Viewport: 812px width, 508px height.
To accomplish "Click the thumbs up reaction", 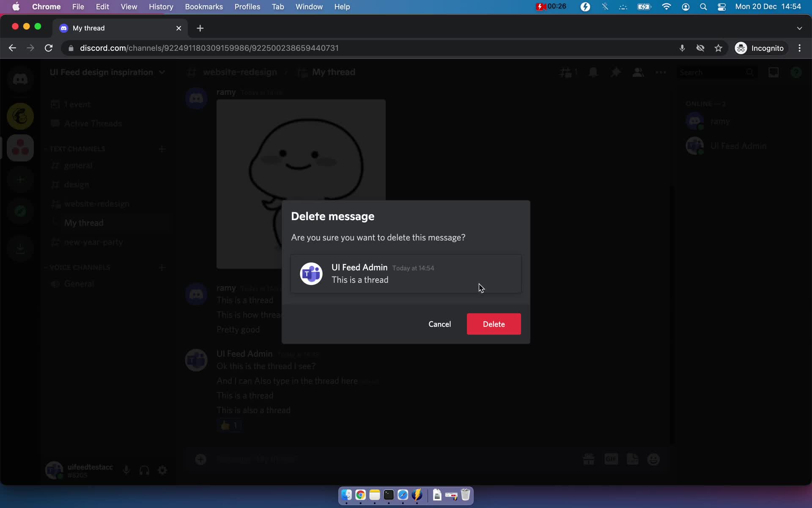I will click(229, 425).
